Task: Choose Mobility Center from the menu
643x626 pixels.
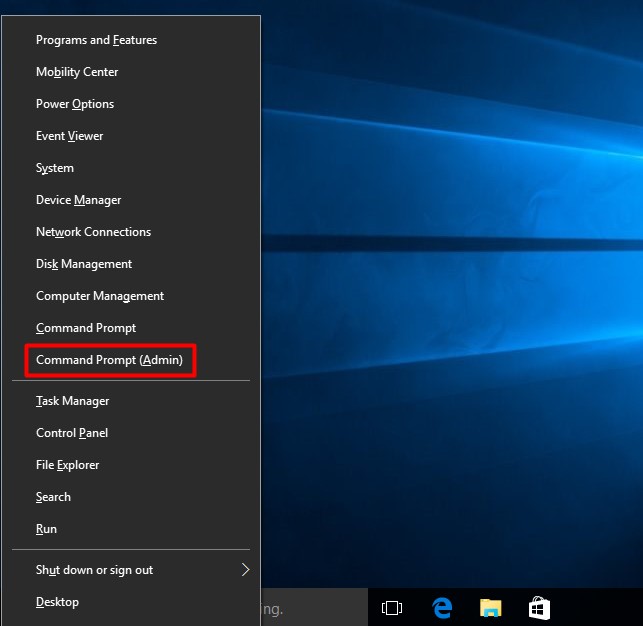Action: [x=77, y=72]
